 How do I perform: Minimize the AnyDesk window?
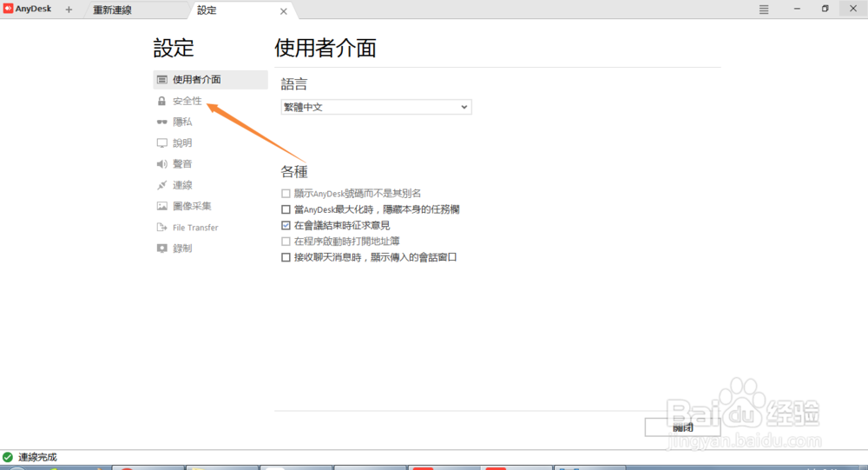(797, 9)
